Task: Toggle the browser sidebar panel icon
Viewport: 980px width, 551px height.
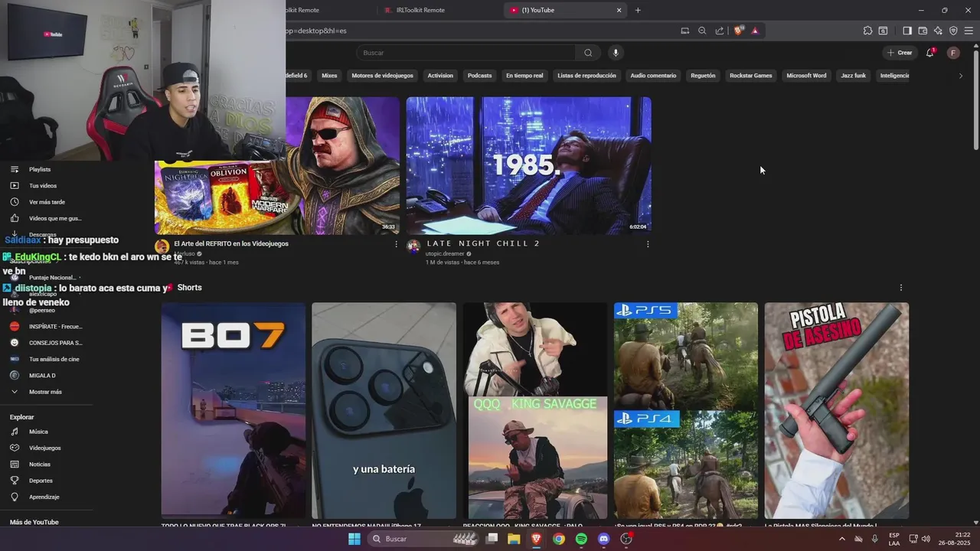Action: point(906,31)
